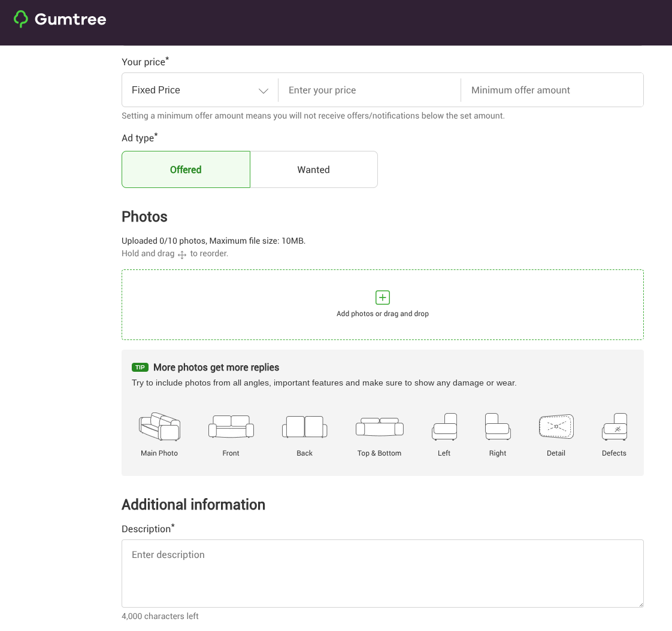Click the Top & Bottom sofa icon
The height and width of the screenshot is (631, 672).
pyautogui.click(x=379, y=427)
